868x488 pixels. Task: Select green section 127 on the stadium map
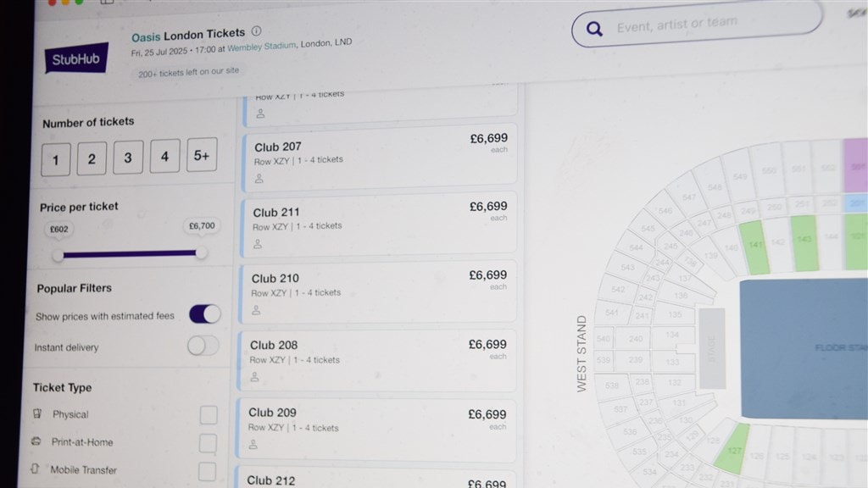click(734, 450)
